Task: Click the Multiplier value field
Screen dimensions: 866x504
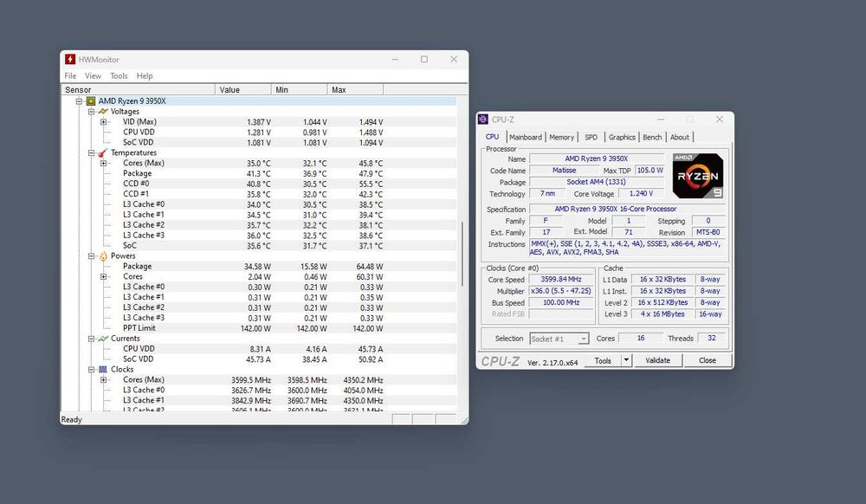Action: [561, 291]
